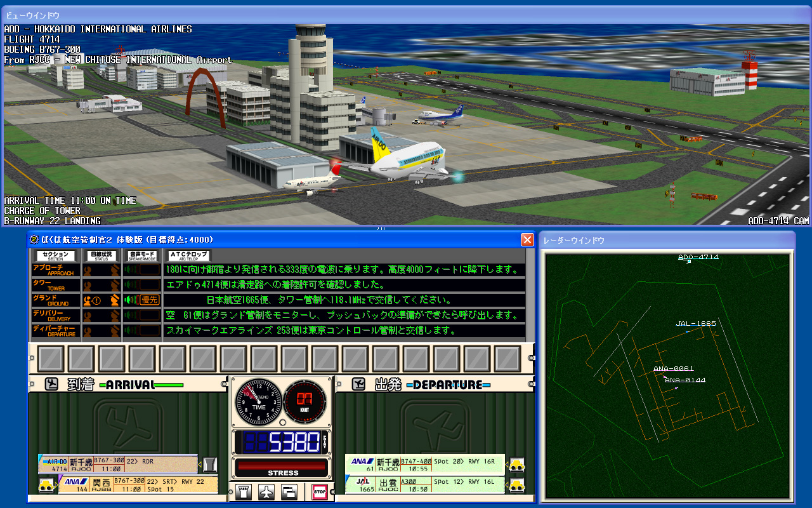Toggle the Tower row voice mode box
This screenshot has height=508, width=812.
[x=150, y=285]
